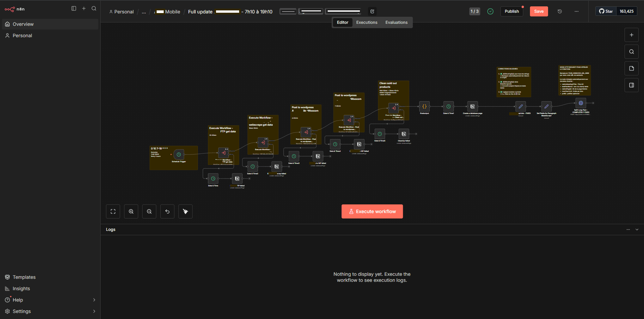Switch to the Executions tab

coord(367,22)
